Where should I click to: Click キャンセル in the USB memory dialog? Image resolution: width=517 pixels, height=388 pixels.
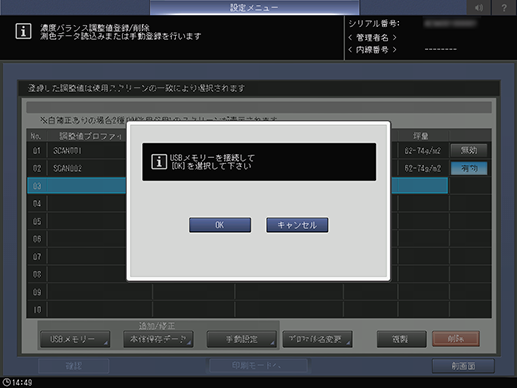[x=297, y=225]
